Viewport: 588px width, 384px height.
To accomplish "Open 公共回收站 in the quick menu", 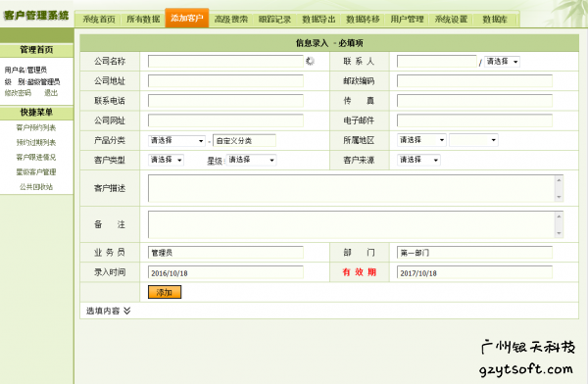I will (x=36, y=187).
